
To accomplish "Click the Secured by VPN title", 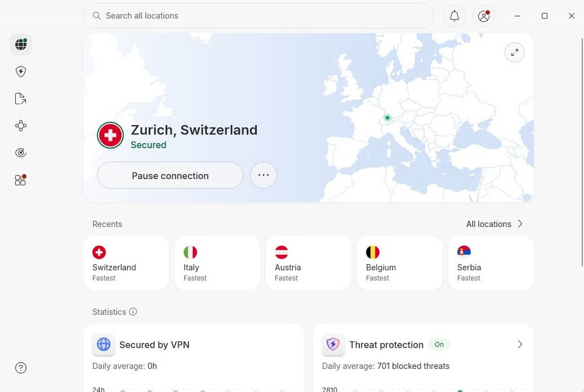I will [x=154, y=345].
